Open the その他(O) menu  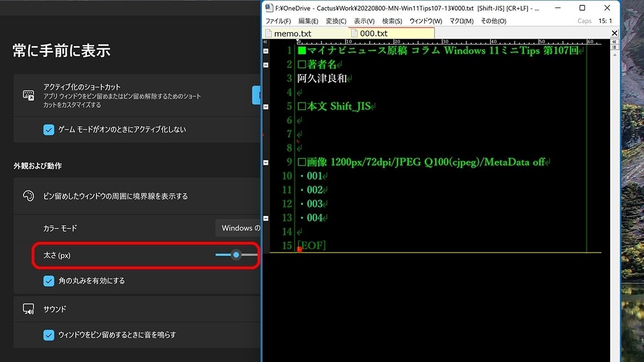[493, 21]
